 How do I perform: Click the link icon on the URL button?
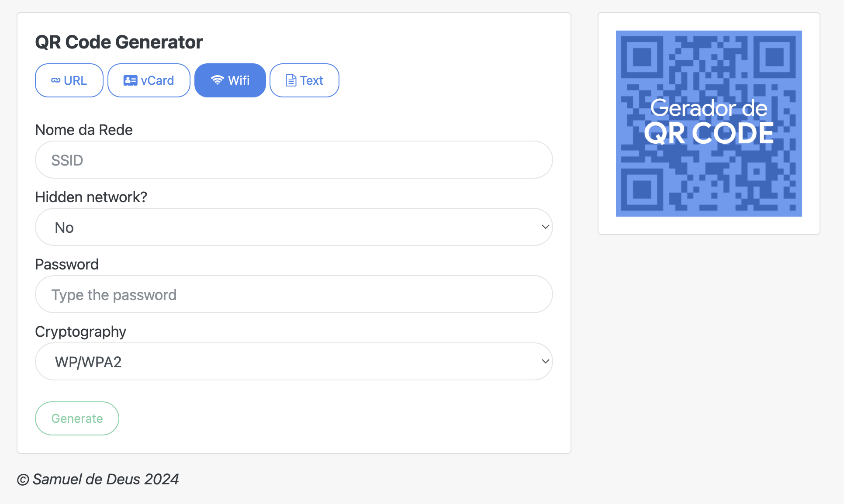pos(55,80)
